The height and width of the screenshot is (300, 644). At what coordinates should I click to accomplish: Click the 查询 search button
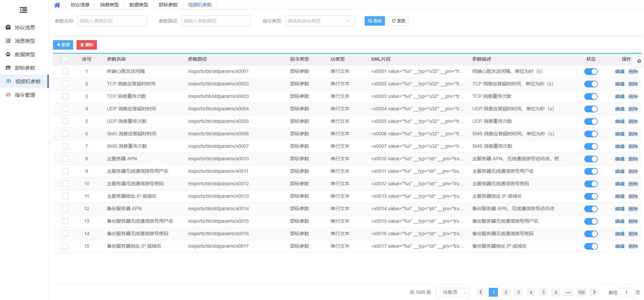coord(375,21)
